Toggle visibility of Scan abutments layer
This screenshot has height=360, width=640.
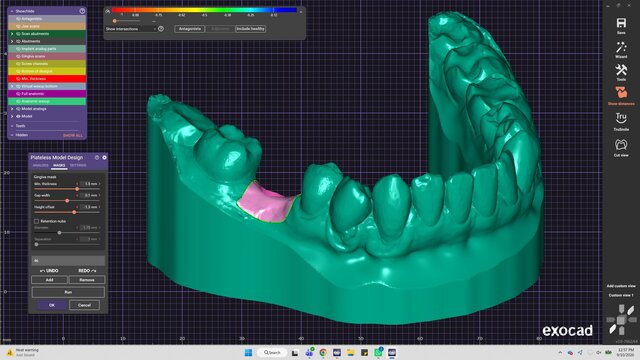point(18,34)
